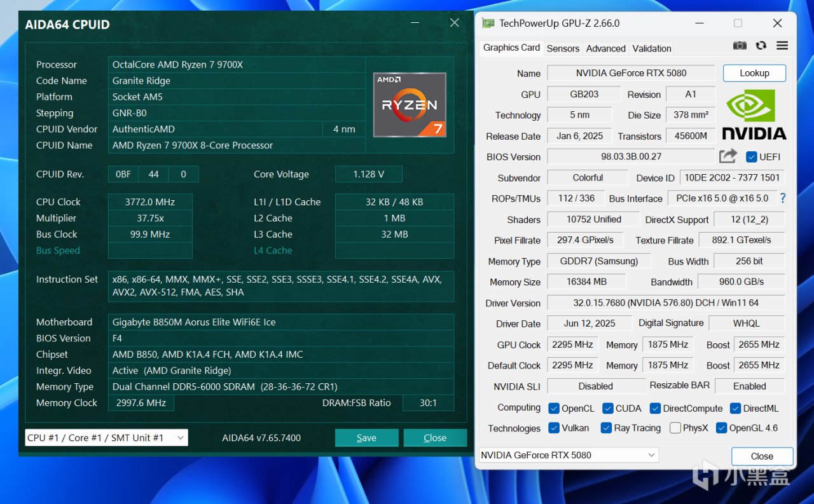Image resolution: width=814 pixels, height=504 pixels.
Task: Toggle the UEFI checkbox
Action: click(752, 157)
